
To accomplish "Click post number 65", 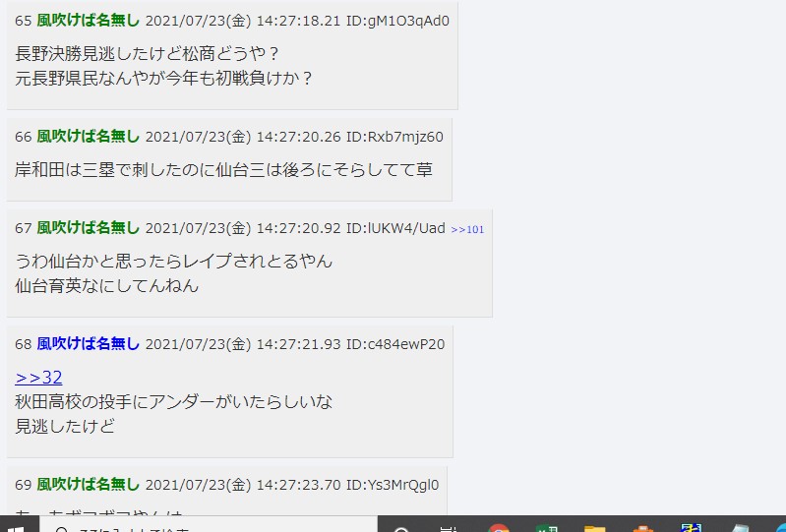I will click(23, 21).
